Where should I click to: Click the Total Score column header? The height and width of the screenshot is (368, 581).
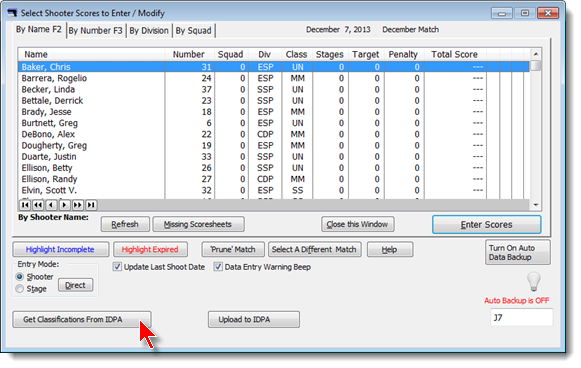[455, 54]
